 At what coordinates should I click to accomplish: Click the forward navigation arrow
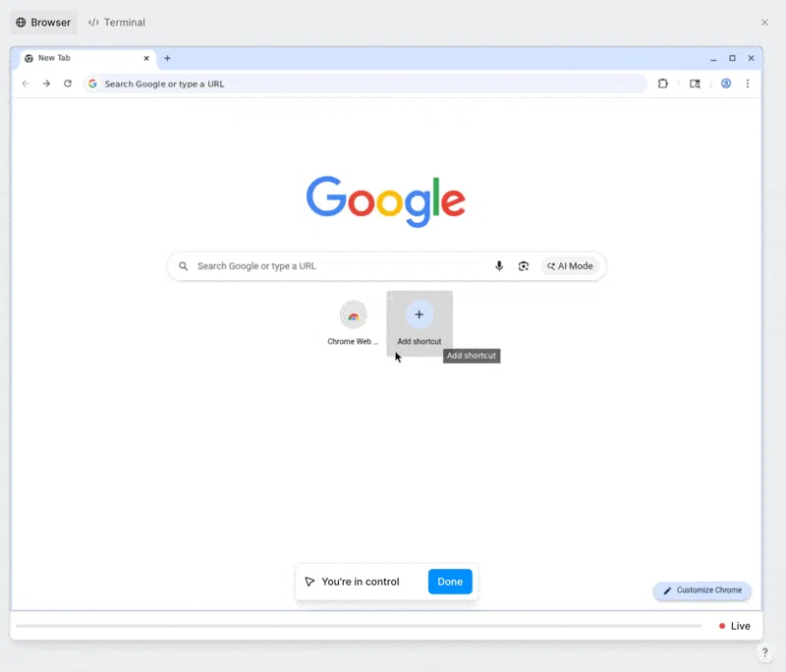(x=46, y=84)
